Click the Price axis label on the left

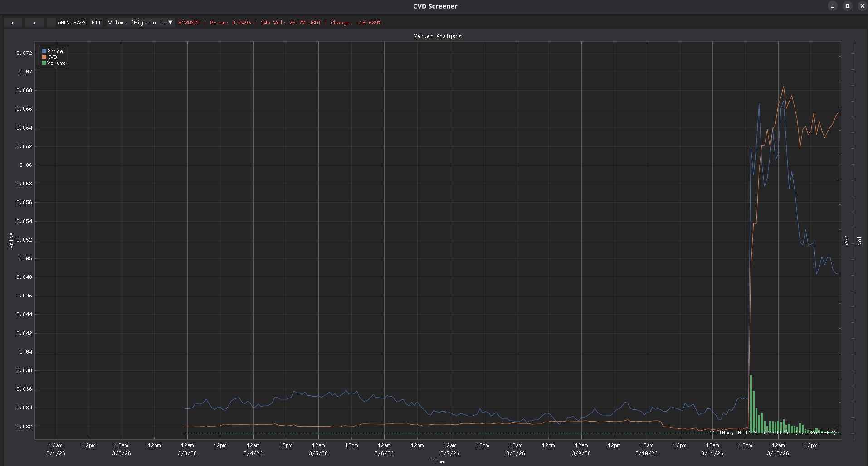[x=11, y=240]
